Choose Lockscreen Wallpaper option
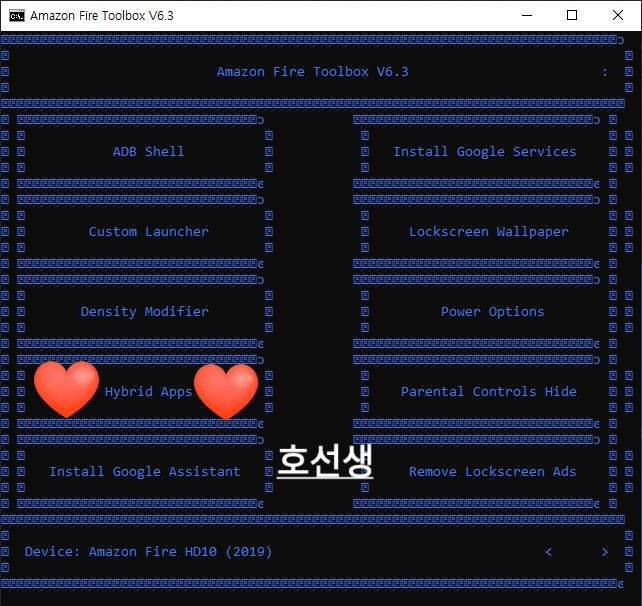The width and height of the screenshot is (642, 606). [488, 232]
